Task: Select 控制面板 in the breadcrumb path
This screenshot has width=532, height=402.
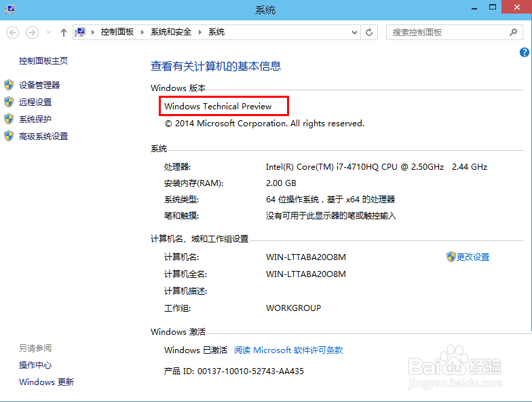Action: [x=117, y=32]
